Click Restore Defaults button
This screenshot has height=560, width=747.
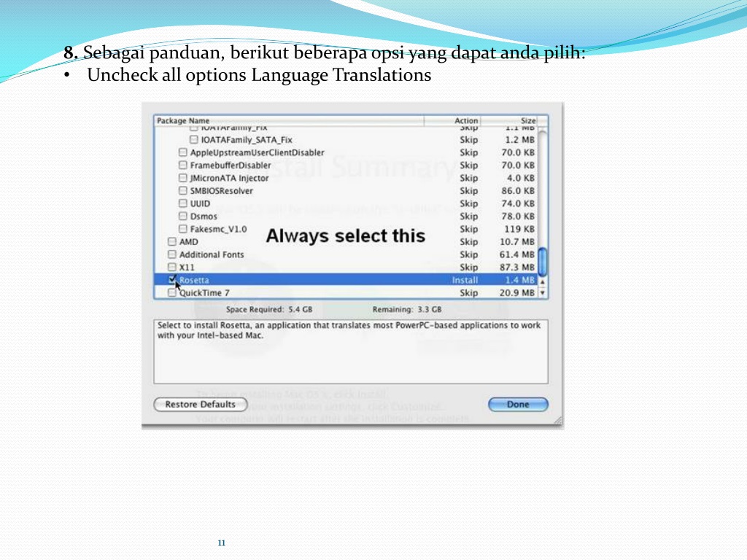pos(200,404)
